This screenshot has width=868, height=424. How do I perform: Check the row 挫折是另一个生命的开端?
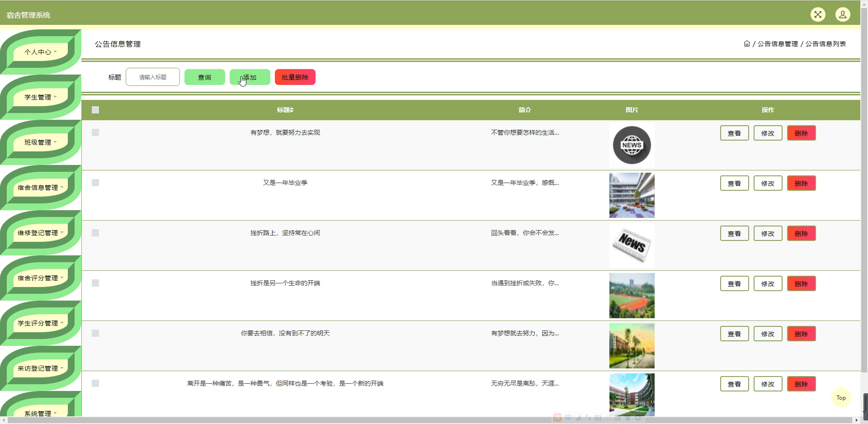[95, 283]
